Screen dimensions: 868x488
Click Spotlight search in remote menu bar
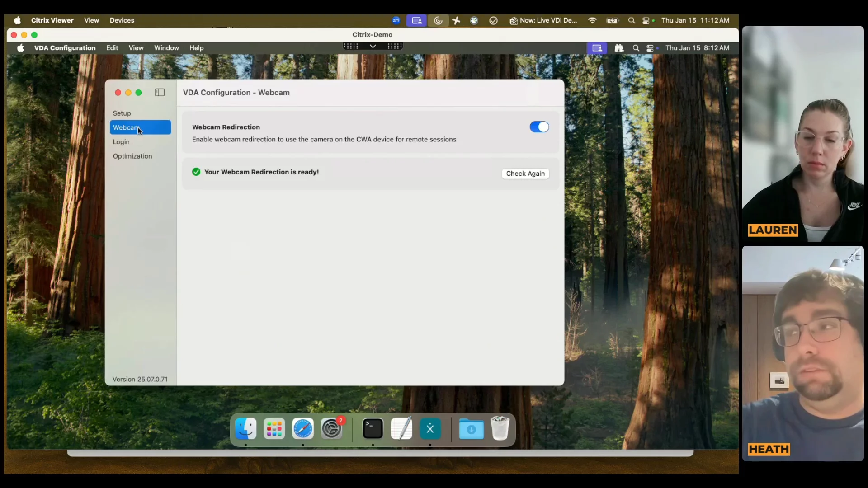(x=636, y=48)
